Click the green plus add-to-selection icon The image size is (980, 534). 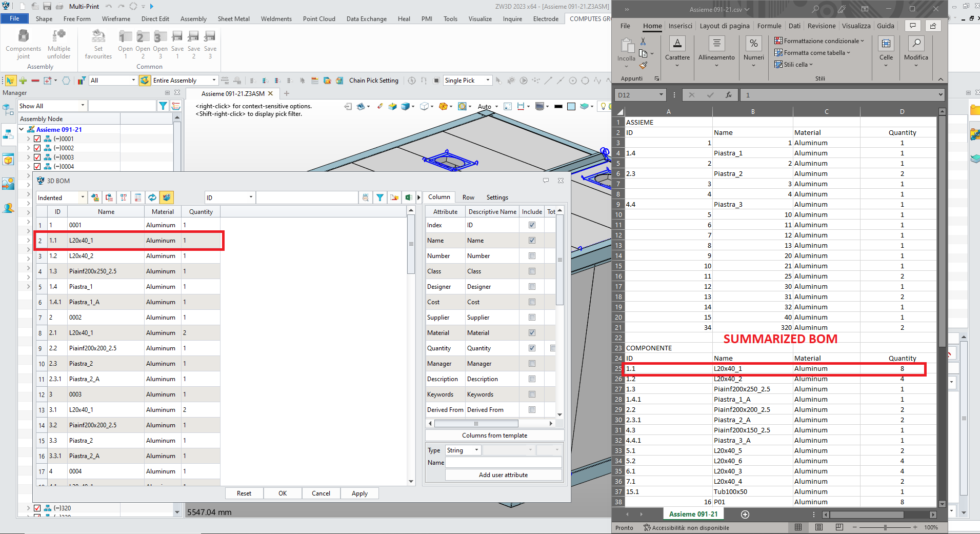(23, 81)
